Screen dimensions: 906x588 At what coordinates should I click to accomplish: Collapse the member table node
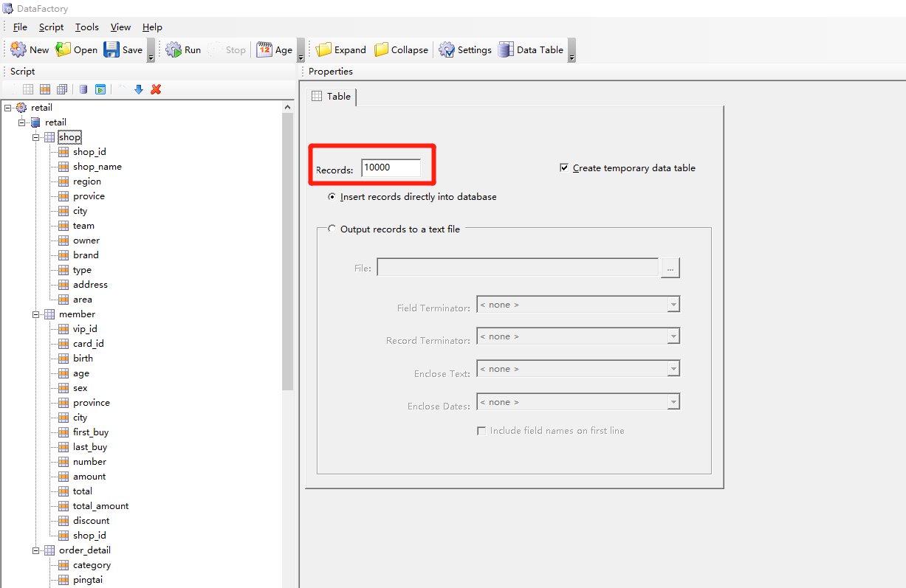pos(36,314)
